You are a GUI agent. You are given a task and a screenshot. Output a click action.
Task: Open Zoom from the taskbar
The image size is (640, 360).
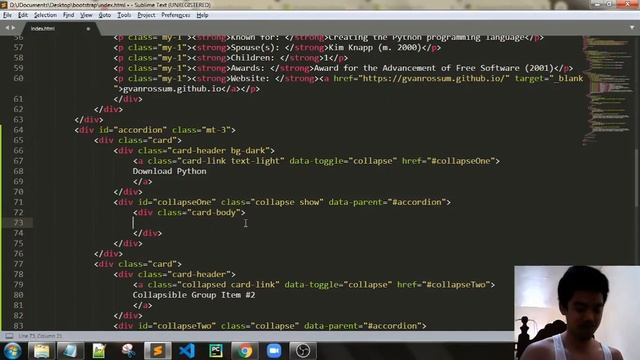(274, 351)
